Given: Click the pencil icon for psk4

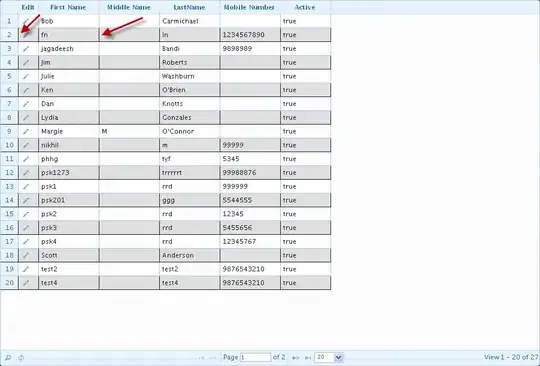Looking at the screenshot, I should pos(26,242).
